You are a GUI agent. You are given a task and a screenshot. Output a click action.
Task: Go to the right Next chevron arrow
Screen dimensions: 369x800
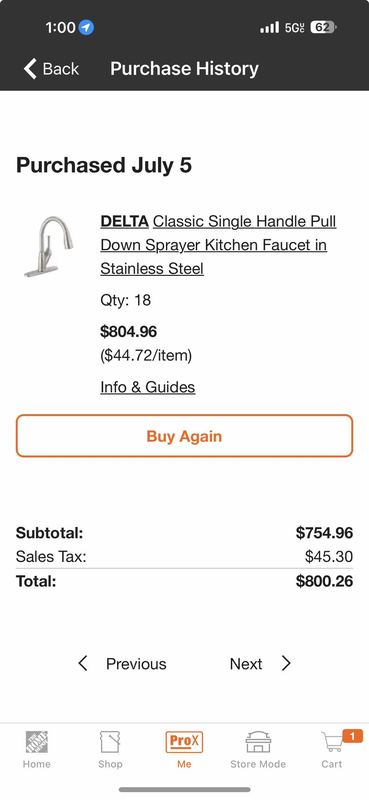(286, 663)
